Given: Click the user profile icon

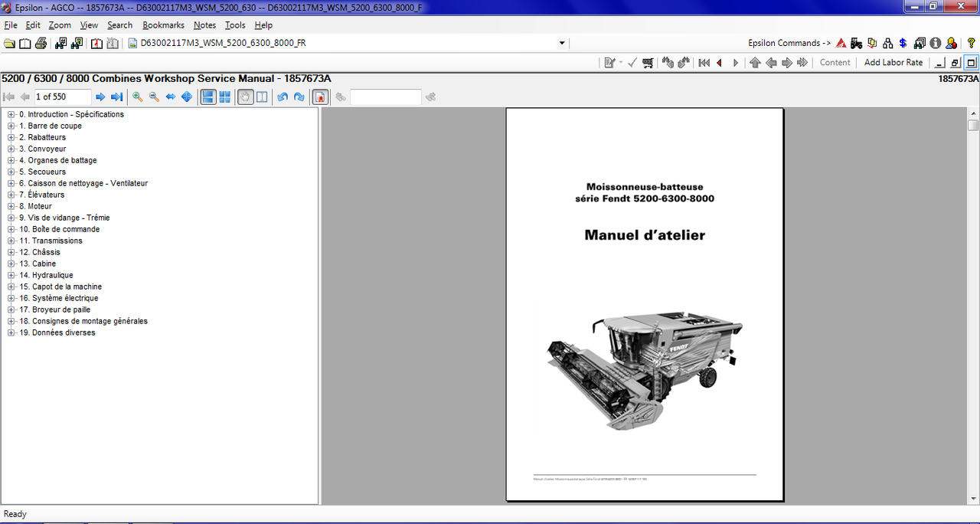Looking at the screenshot, I should 951,44.
